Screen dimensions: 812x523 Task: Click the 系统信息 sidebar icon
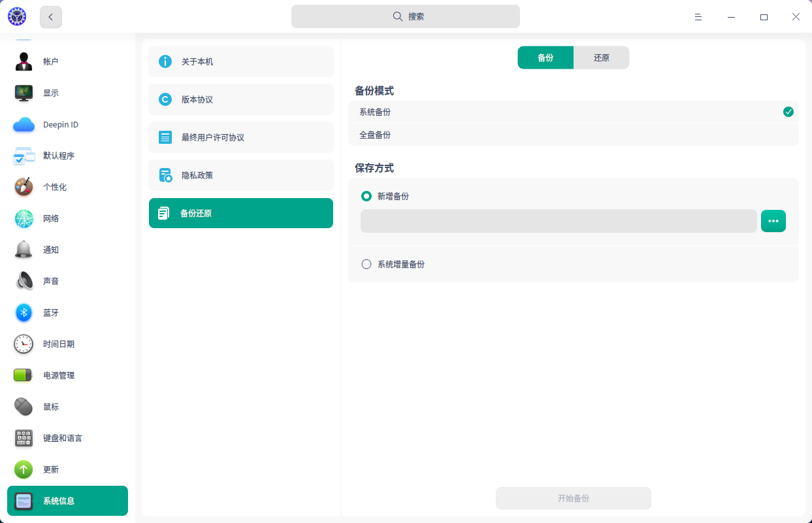(24, 501)
